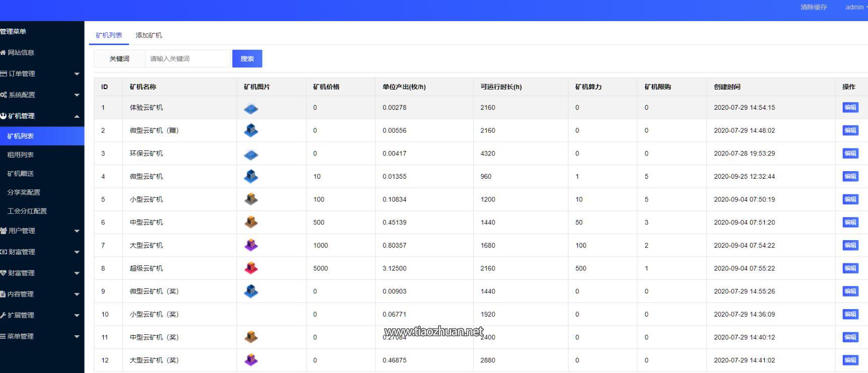Screen dimensions: 868x373
Task: Switch to the 添加矿机 tab
Action: pyautogui.click(x=149, y=35)
